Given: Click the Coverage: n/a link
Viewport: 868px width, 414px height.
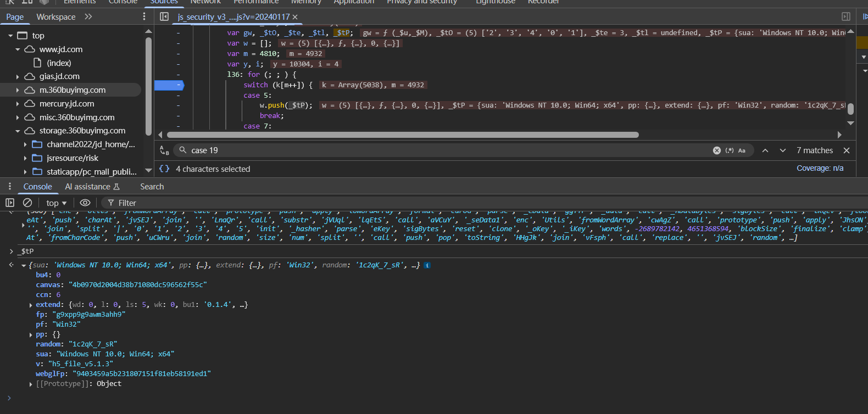Looking at the screenshot, I should [x=820, y=168].
